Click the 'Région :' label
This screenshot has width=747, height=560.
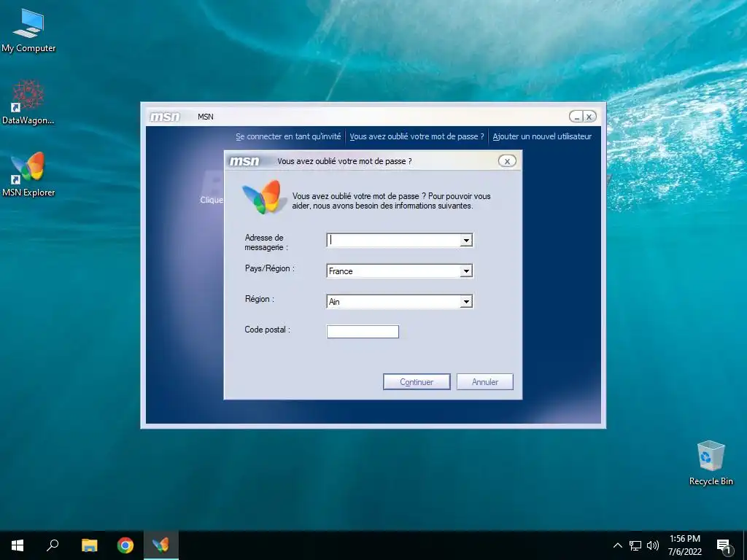259,299
